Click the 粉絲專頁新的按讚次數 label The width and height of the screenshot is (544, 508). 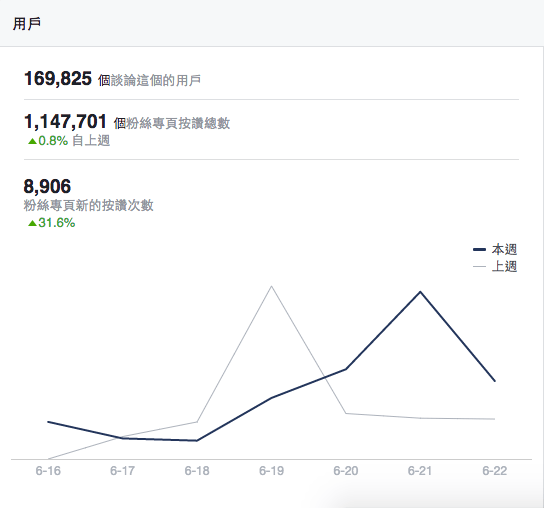pos(88,205)
